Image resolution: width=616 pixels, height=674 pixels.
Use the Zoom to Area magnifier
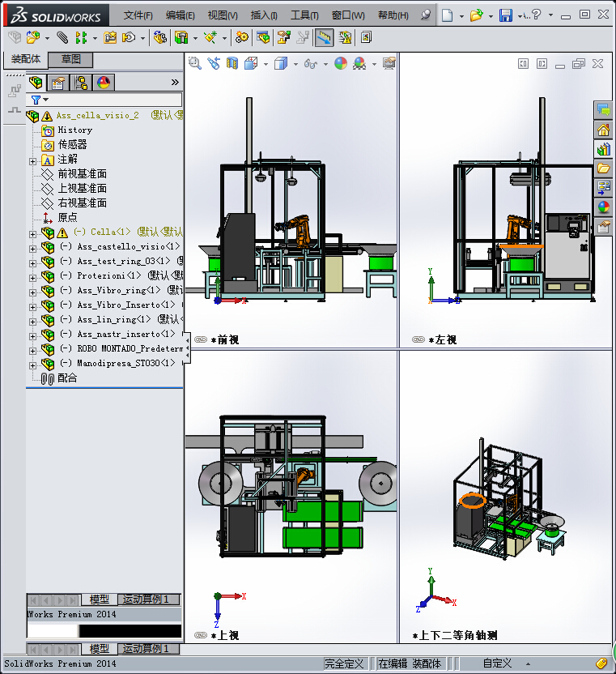pos(195,64)
